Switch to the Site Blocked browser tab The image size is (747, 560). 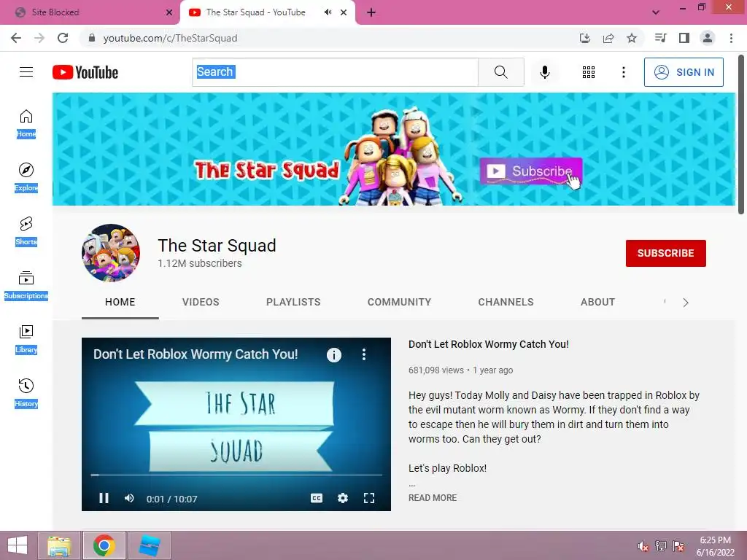[x=90, y=12]
